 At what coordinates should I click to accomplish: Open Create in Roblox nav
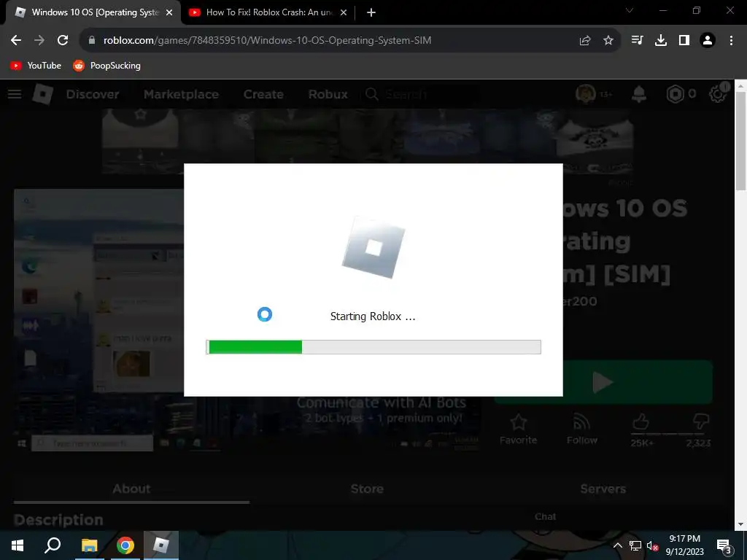pyautogui.click(x=263, y=94)
